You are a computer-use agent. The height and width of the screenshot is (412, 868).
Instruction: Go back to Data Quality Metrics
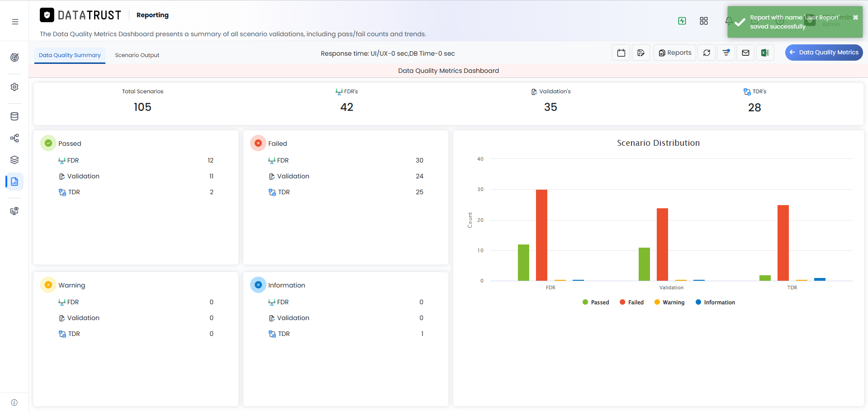824,53
